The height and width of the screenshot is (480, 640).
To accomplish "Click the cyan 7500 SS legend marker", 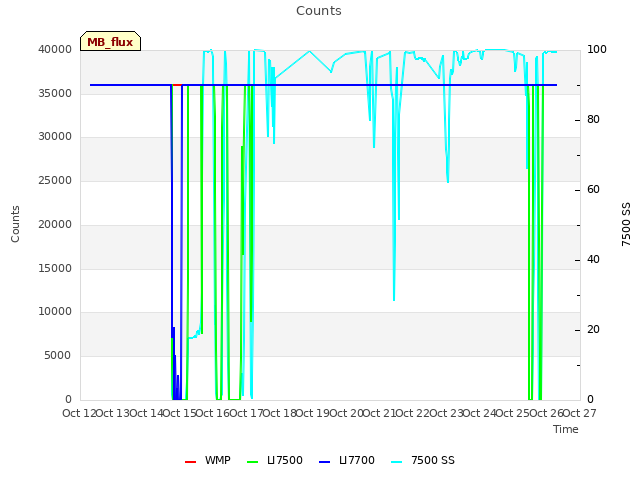I will (x=396, y=462).
